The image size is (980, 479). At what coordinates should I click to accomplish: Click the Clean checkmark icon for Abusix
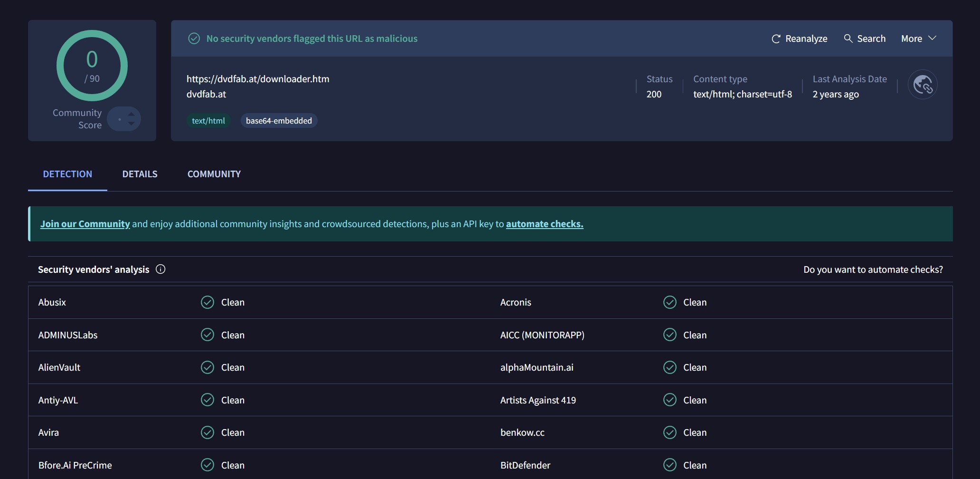point(207,302)
